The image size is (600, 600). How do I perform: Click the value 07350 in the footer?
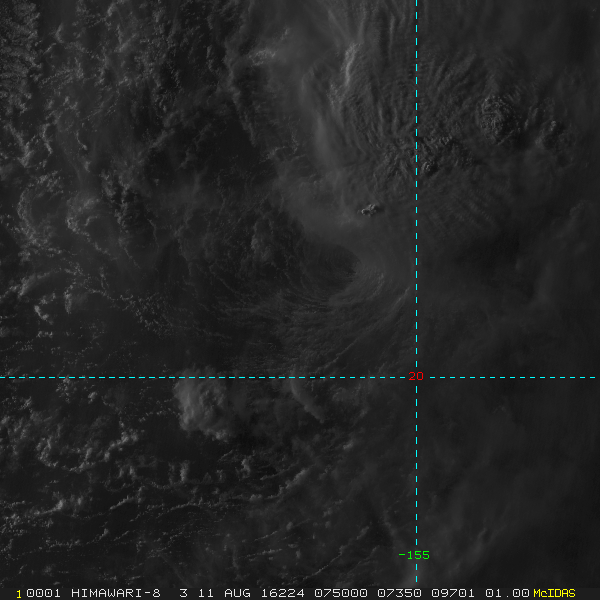[399, 593]
